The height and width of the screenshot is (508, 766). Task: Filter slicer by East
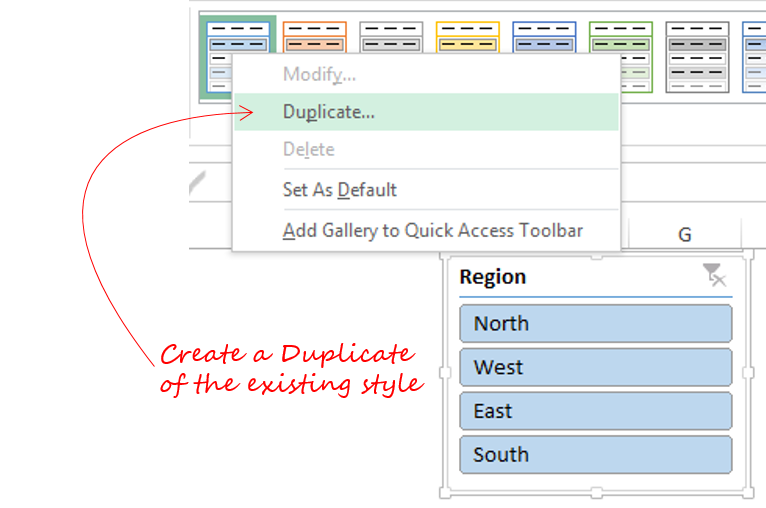pyautogui.click(x=596, y=411)
